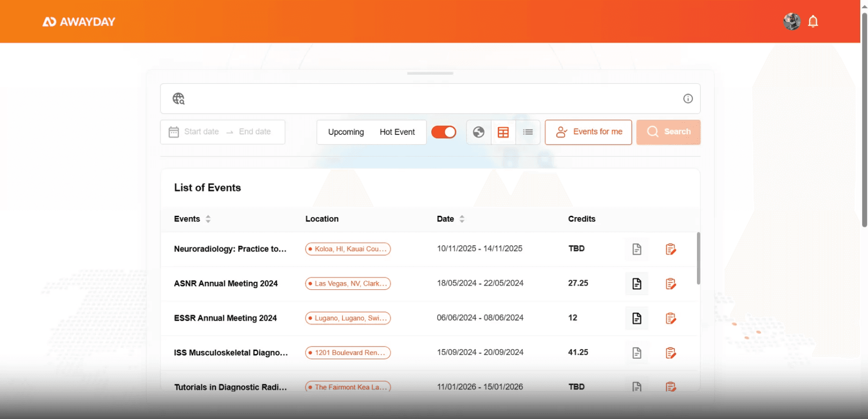Switch to globe map view

pos(479,132)
